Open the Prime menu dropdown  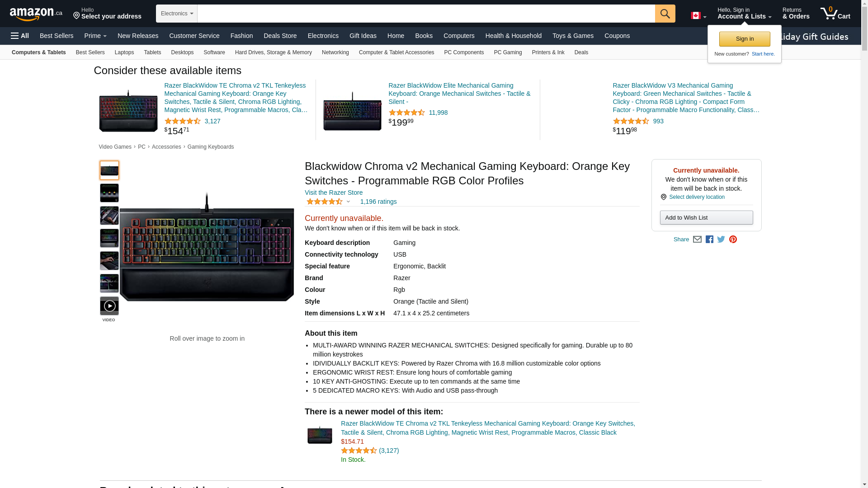(x=95, y=36)
